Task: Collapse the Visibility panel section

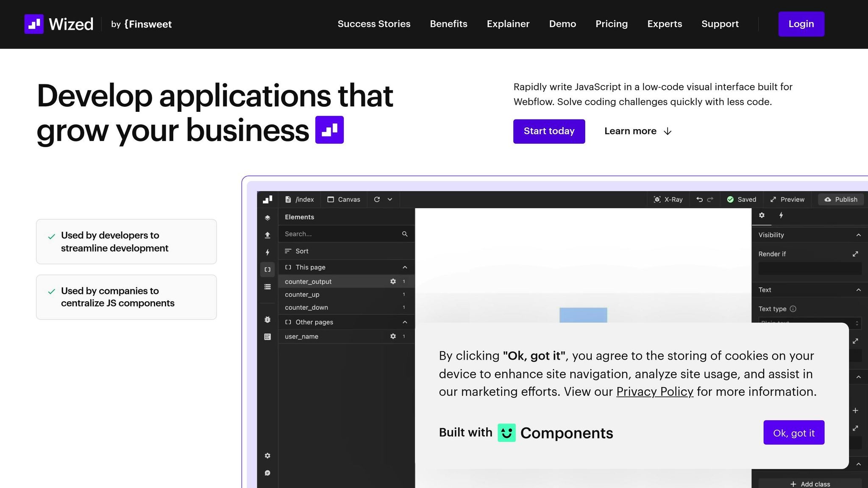Action: pos(858,235)
